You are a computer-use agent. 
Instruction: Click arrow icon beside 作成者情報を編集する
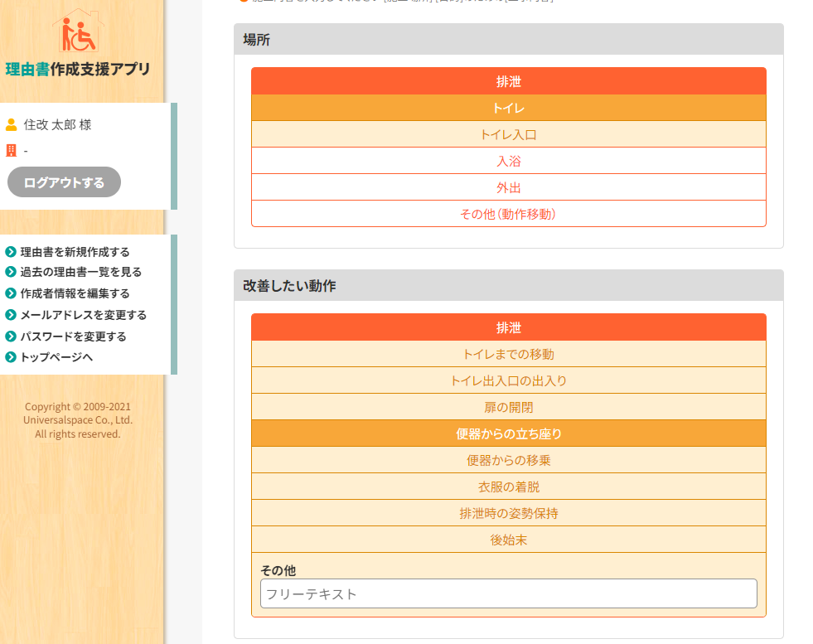point(11,293)
